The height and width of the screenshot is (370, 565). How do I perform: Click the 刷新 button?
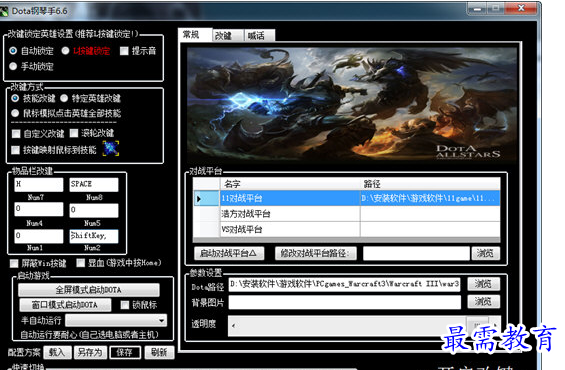(159, 352)
